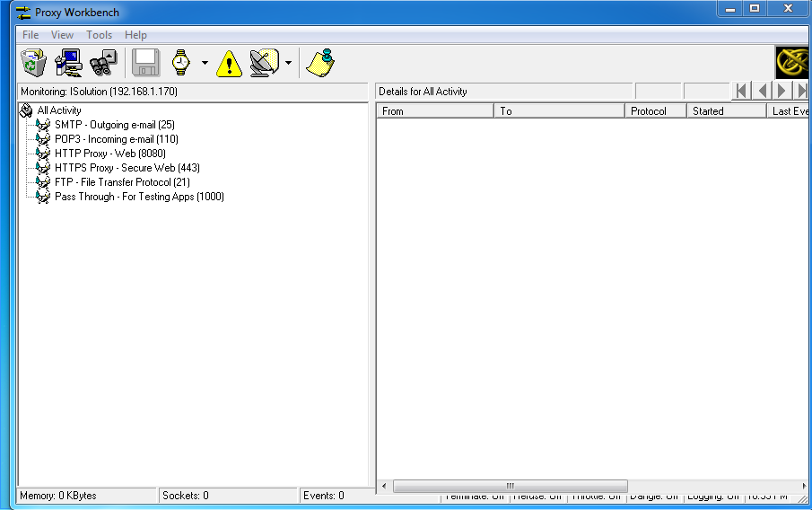Select Pass Through - For Testing Apps (1000)
The height and width of the screenshot is (510, 812).
coord(139,197)
